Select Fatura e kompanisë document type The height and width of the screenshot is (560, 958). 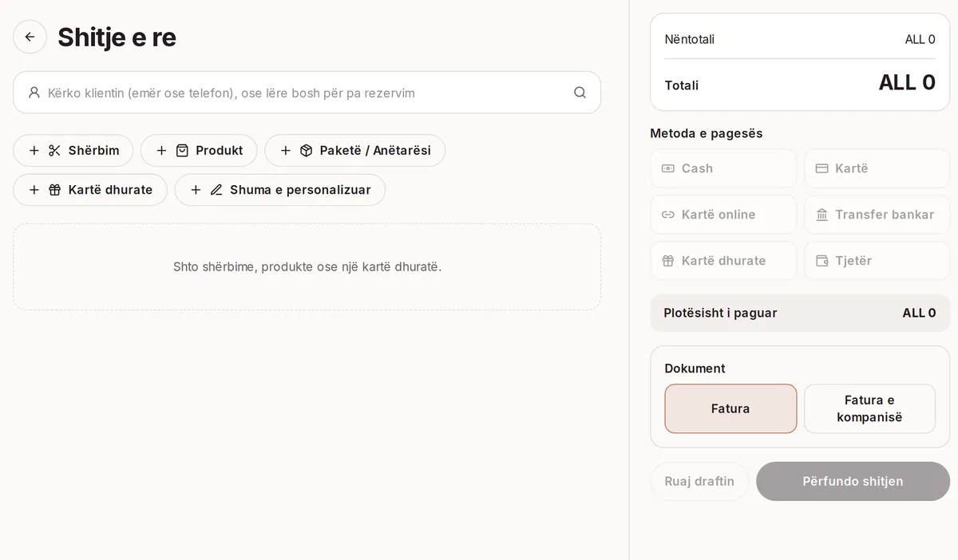coord(869,408)
